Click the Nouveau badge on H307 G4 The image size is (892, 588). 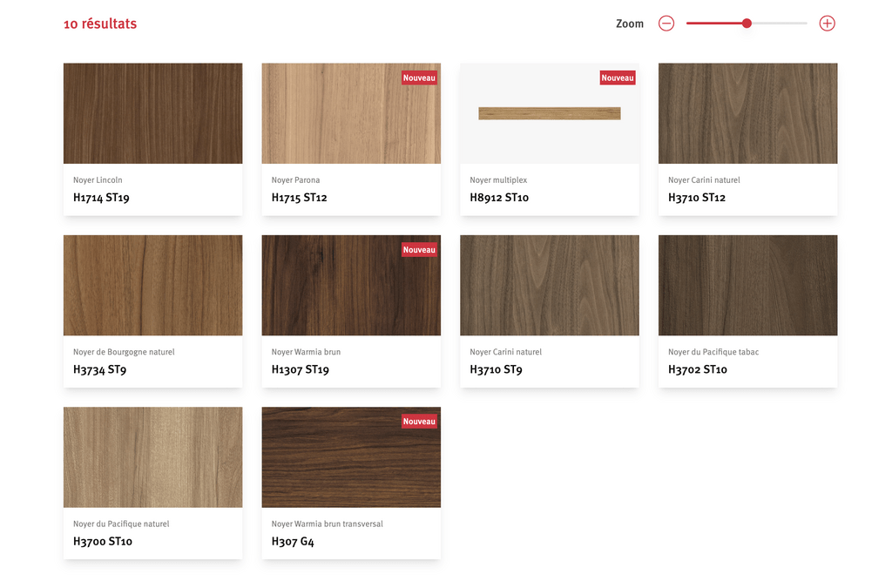[x=419, y=422]
